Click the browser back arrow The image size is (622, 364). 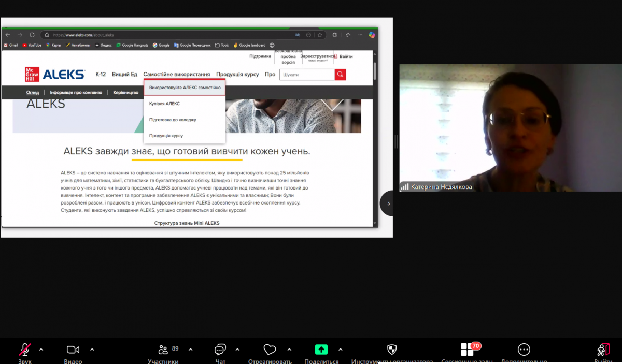click(8, 35)
